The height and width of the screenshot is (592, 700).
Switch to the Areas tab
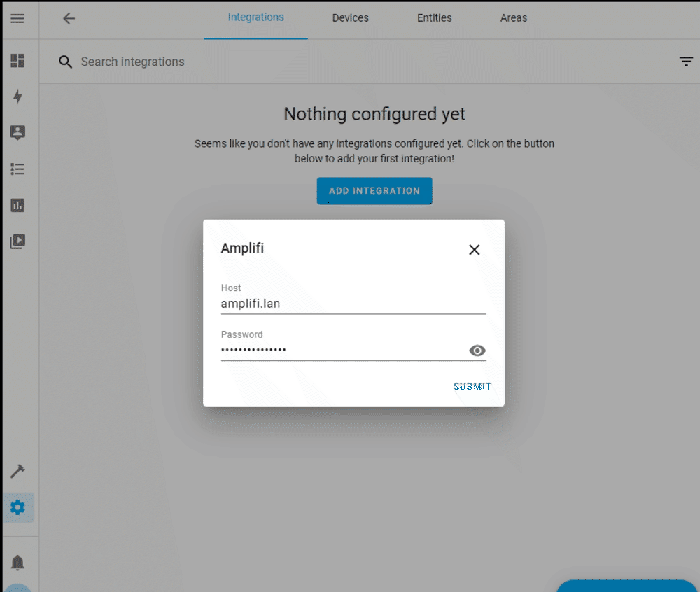[x=513, y=18]
